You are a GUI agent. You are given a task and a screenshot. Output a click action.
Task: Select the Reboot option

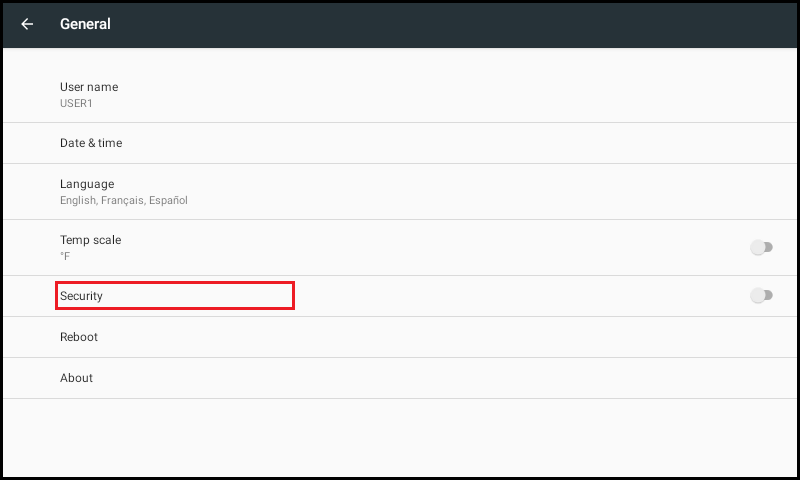pos(400,337)
